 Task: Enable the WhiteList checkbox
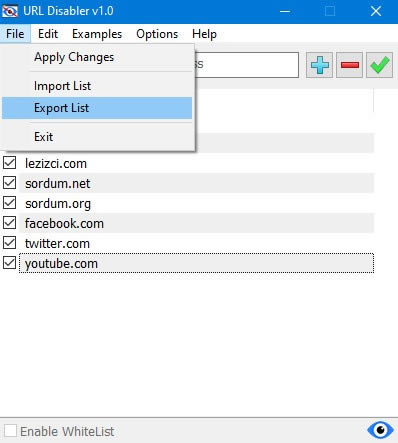10,431
